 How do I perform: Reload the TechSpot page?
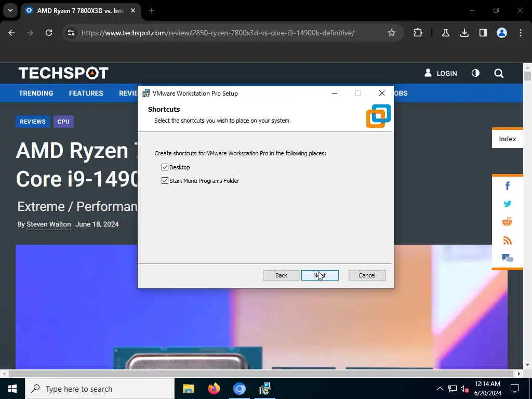49,33
